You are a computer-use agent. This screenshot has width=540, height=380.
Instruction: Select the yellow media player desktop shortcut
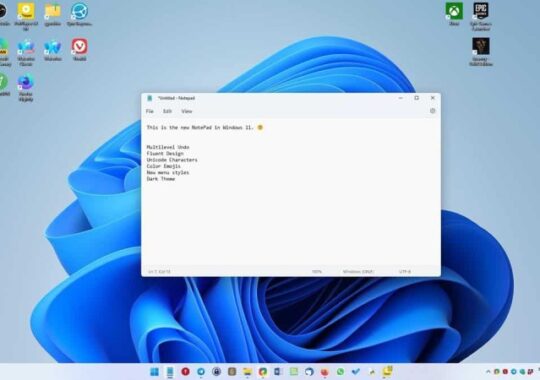[x=26, y=16]
